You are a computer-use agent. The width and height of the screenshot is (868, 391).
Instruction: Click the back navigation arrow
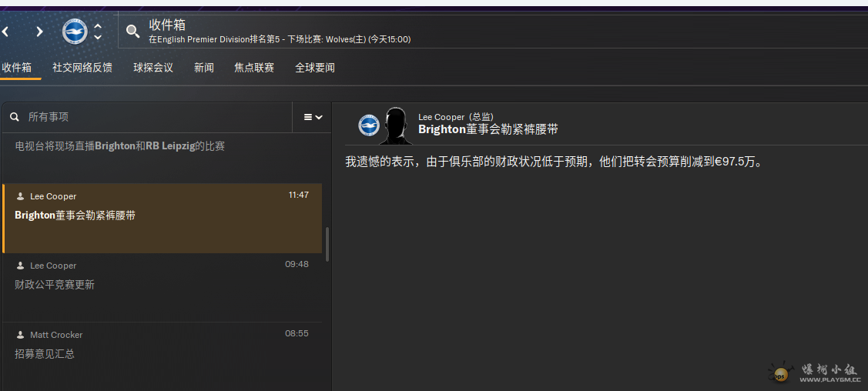5,32
